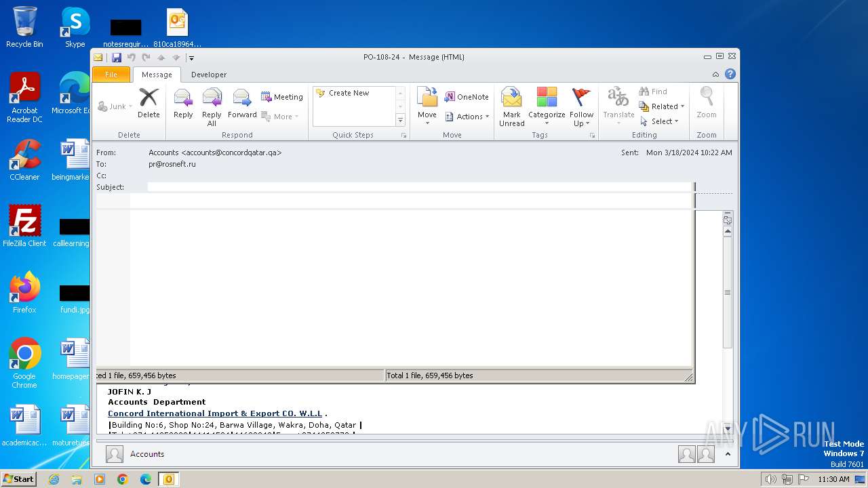Viewport: 868px width, 488px height.
Task: Launch Edge from the taskbar
Action: click(146, 479)
